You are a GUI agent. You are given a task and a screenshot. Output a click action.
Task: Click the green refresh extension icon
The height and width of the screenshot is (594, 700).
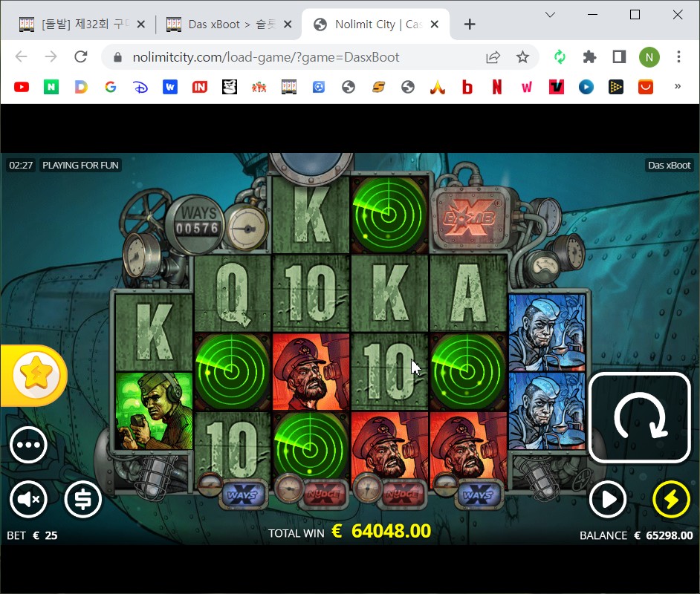pyautogui.click(x=560, y=57)
